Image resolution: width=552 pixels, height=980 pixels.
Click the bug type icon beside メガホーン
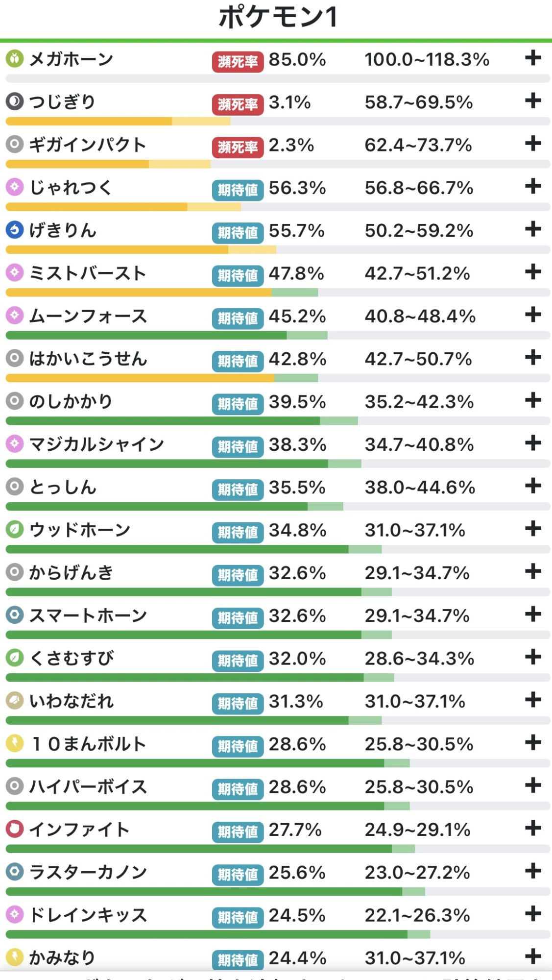point(15,59)
